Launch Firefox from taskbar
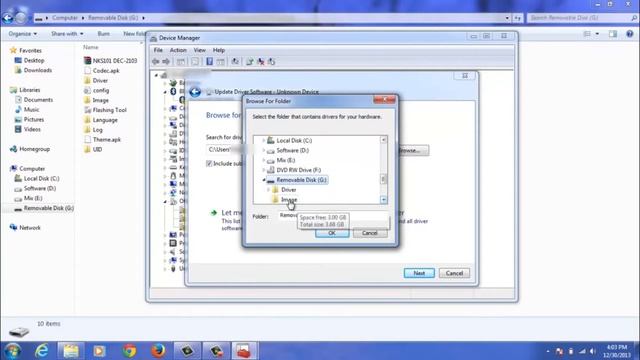This screenshot has height=360, width=640. coord(158,351)
